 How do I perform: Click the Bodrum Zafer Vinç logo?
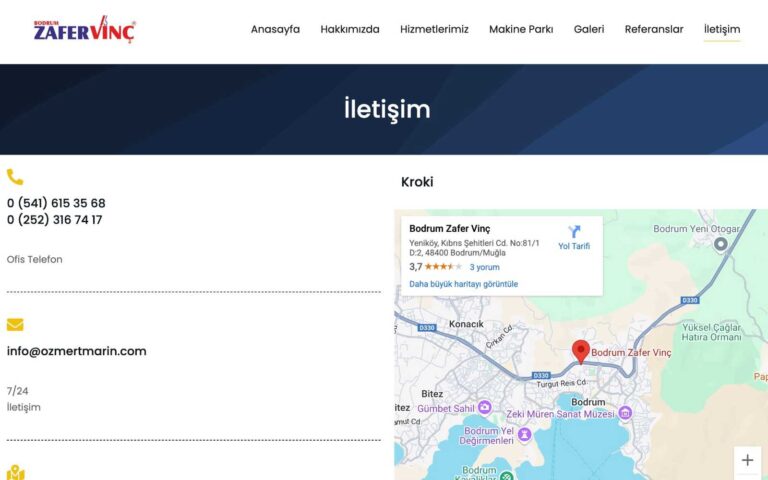point(84,30)
